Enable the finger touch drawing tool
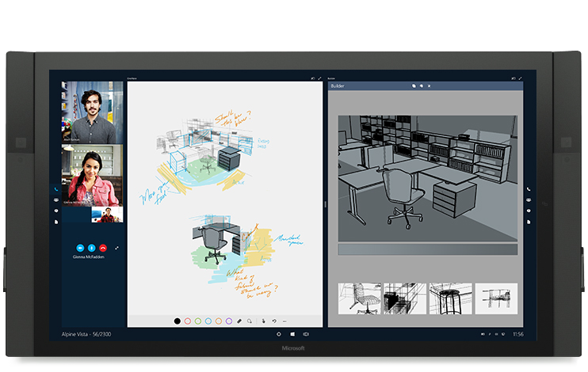The height and width of the screenshot is (372, 588). (x=264, y=321)
